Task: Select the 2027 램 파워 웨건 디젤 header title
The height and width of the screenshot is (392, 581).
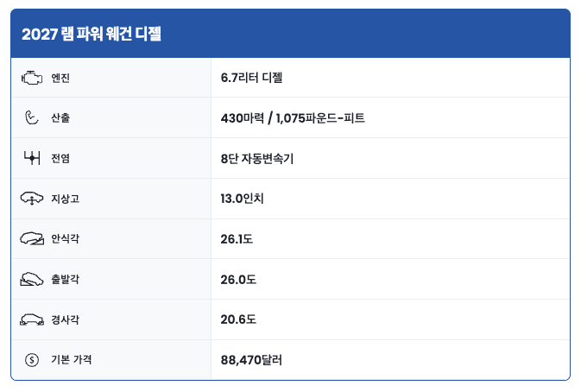Action: tap(92, 34)
